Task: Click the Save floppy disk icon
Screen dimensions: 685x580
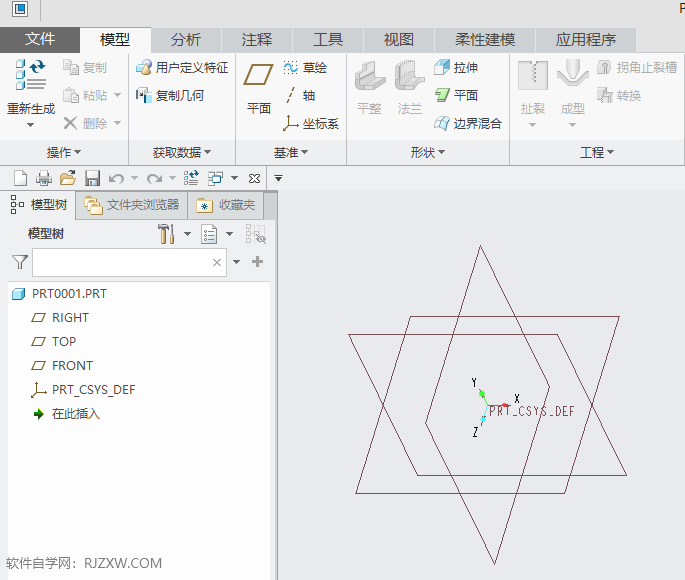Action: [92, 178]
